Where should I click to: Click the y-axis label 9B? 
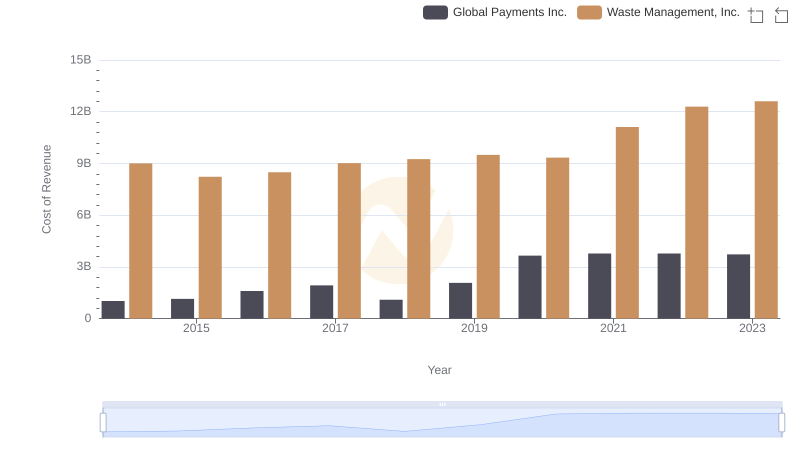pos(84,163)
